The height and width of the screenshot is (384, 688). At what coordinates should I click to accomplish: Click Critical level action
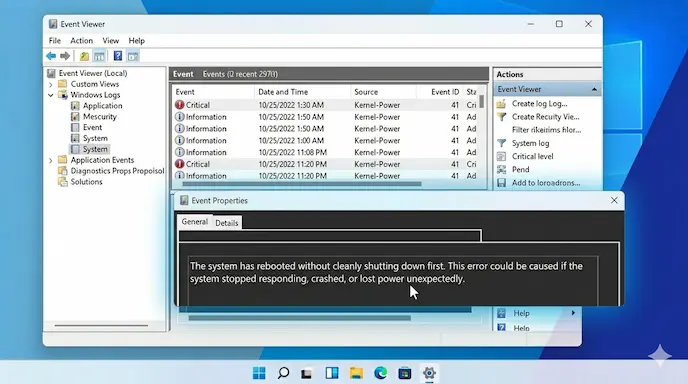tap(532, 157)
